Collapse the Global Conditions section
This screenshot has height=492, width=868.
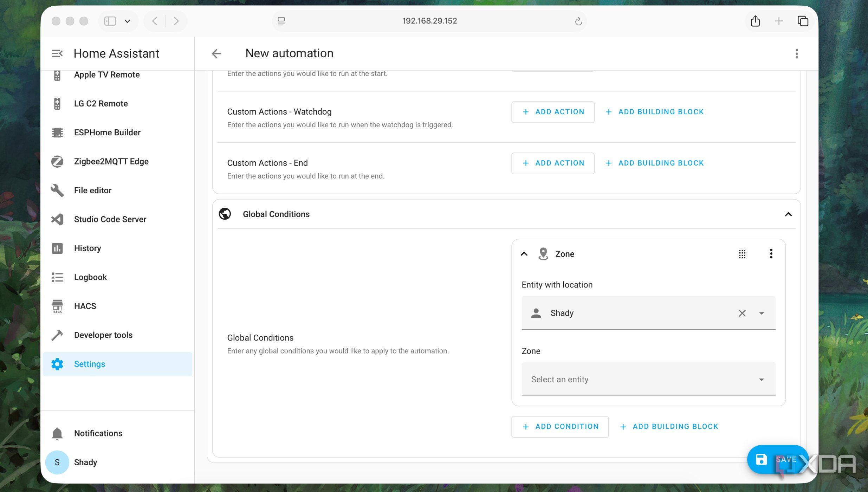788,214
